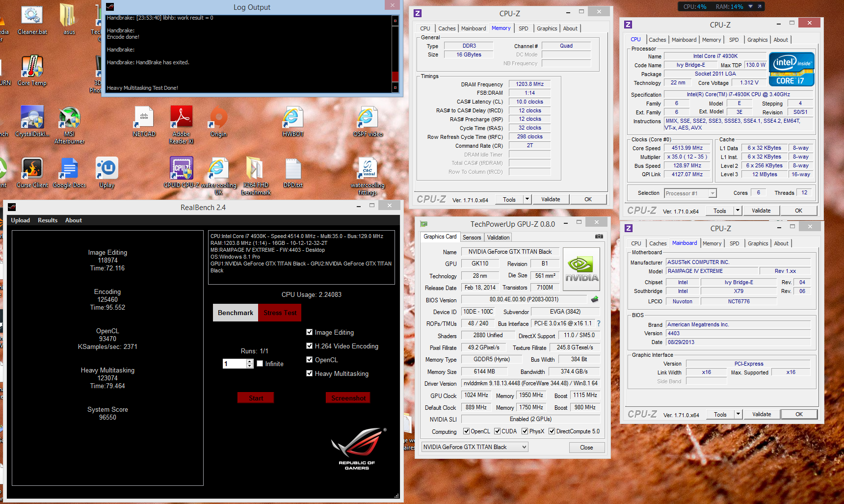Launch Curse Client desktop shortcut
The image size is (844, 504).
tap(32, 173)
